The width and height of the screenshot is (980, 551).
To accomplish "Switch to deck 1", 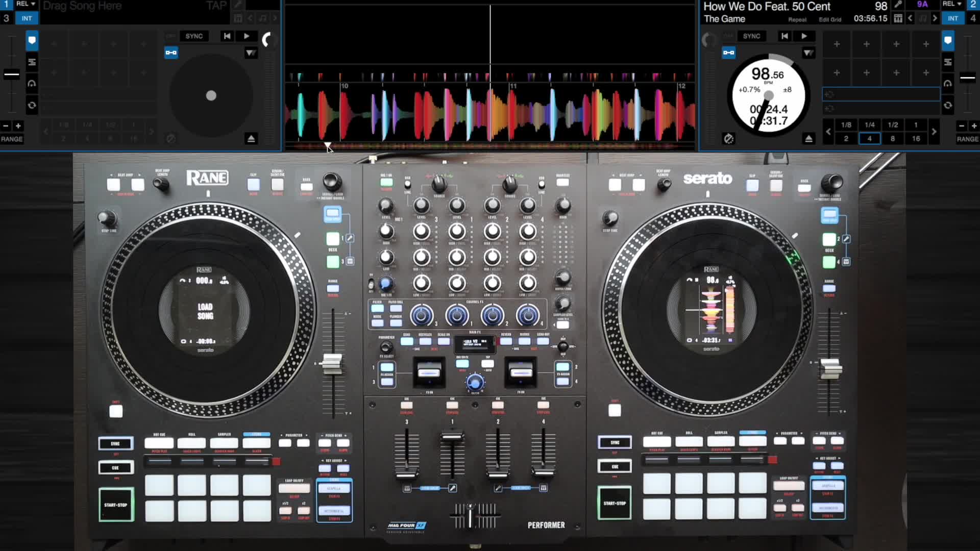I will (x=6, y=4).
